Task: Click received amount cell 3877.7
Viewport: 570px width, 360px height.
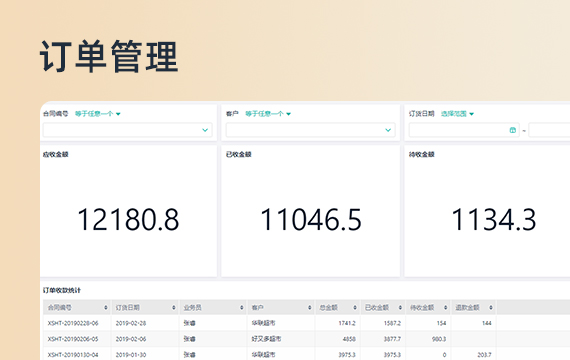Action: (392, 339)
